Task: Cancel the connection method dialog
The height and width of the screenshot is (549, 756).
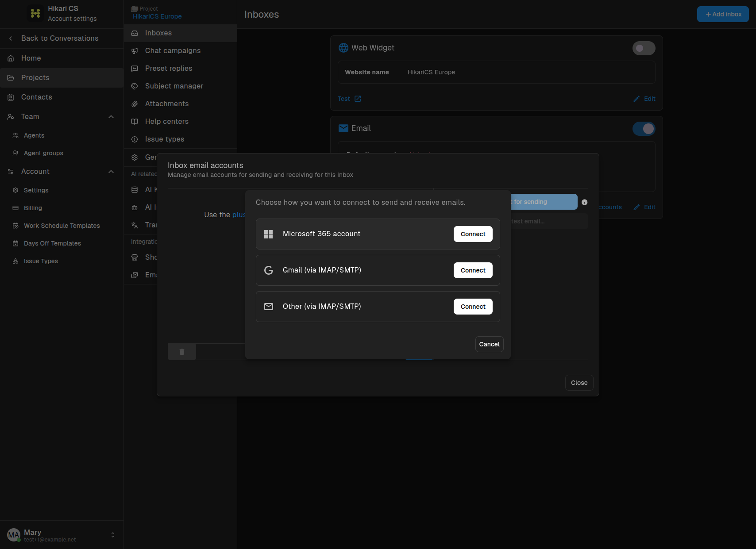Action: pyautogui.click(x=489, y=344)
